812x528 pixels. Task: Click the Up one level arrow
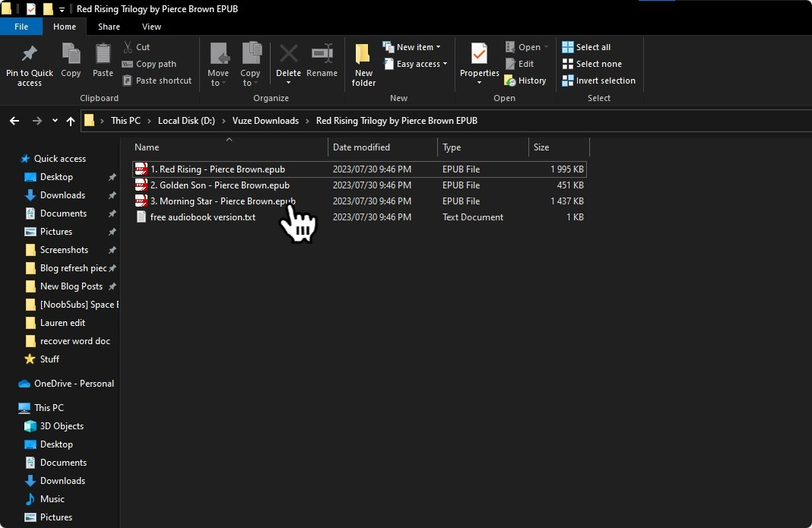71,121
